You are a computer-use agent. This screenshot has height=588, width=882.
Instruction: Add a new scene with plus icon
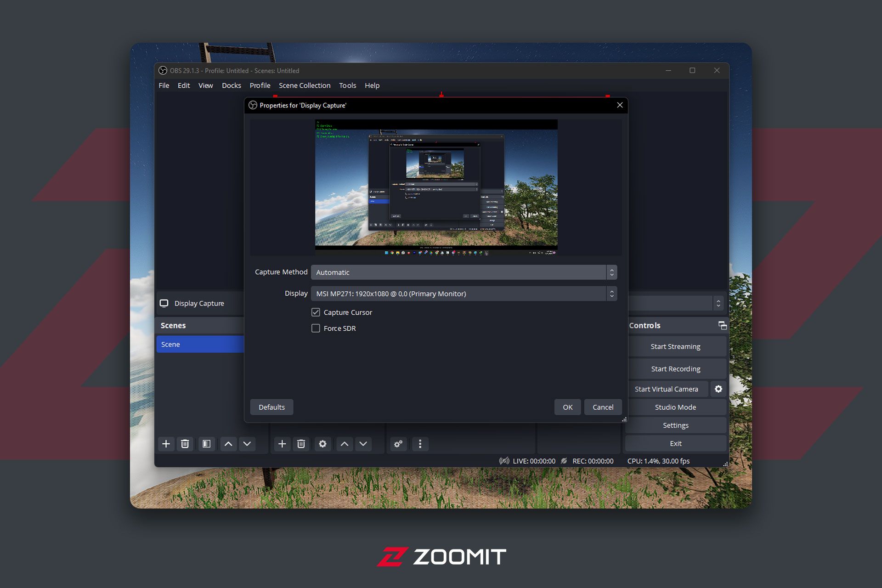tap(166, 444)
